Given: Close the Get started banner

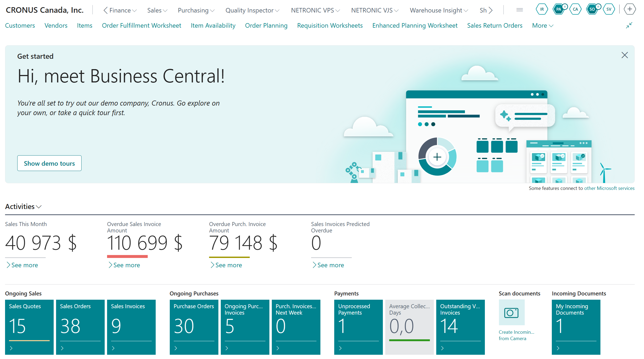Looking at the screenshot, I should click(625, 55).
